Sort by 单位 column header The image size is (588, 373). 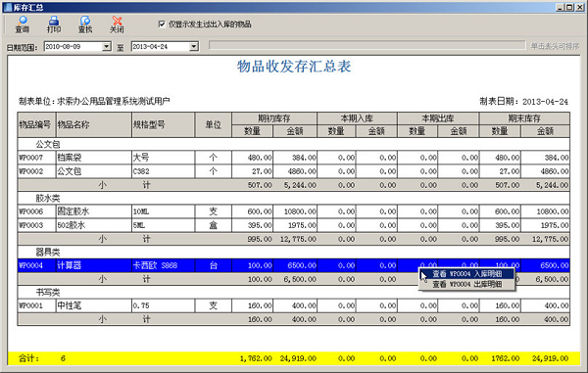click(x=213, y=124)
